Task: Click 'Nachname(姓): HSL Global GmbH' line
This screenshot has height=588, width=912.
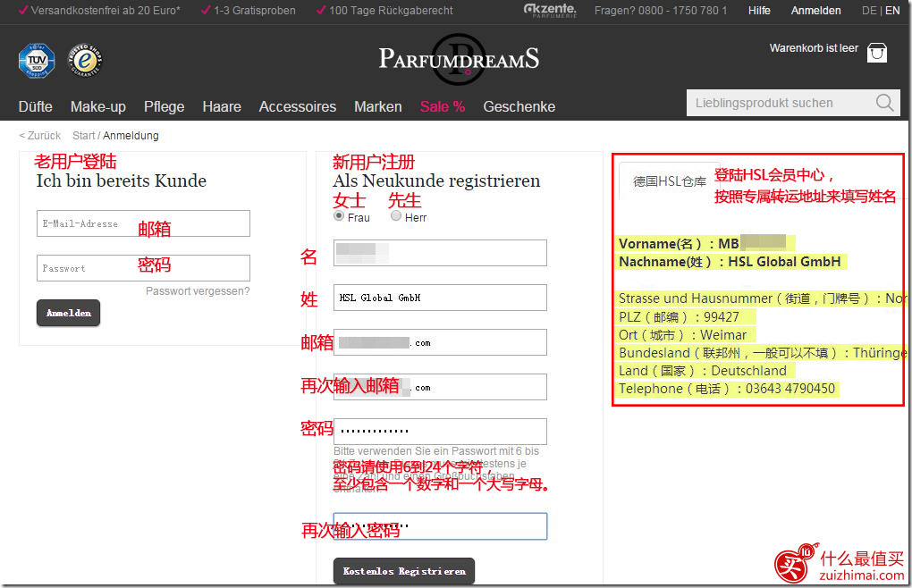Action: click(730, 262)
